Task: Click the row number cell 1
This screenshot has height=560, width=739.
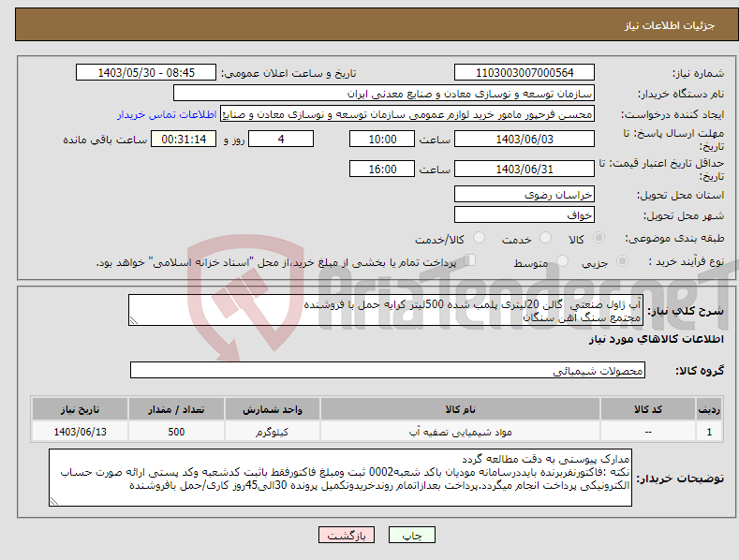Action: pos(709,432)
